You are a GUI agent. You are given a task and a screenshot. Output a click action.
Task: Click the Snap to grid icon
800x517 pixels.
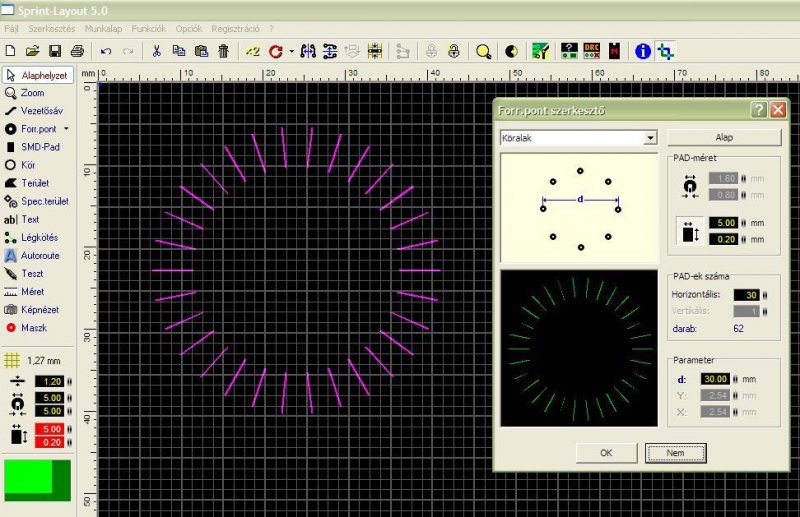[x=375, y=51]
